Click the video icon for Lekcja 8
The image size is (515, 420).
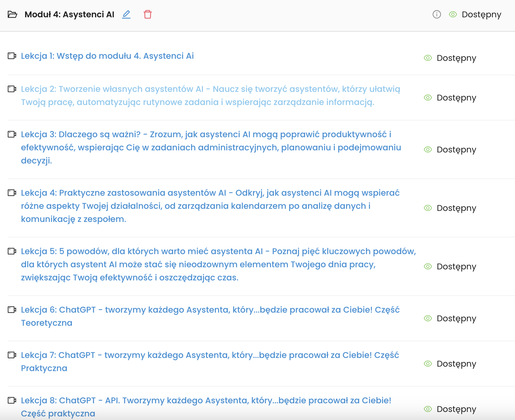point(12,400)
